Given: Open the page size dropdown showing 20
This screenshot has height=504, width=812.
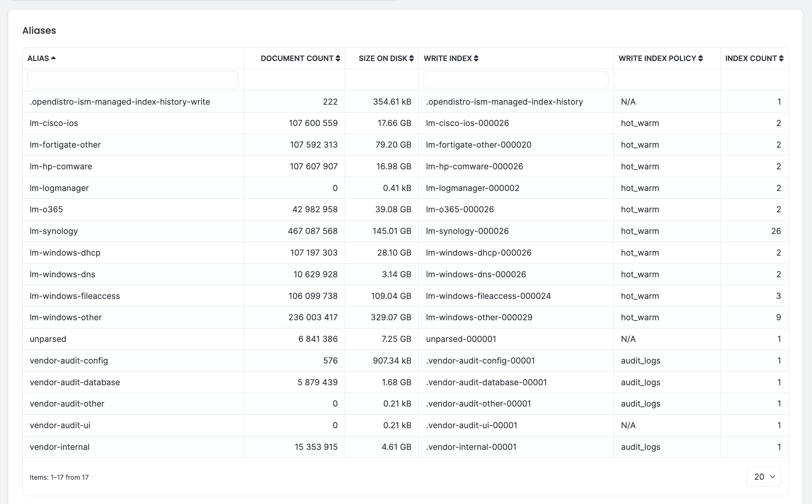Looking at the screenshot, I should coord(764,477).
